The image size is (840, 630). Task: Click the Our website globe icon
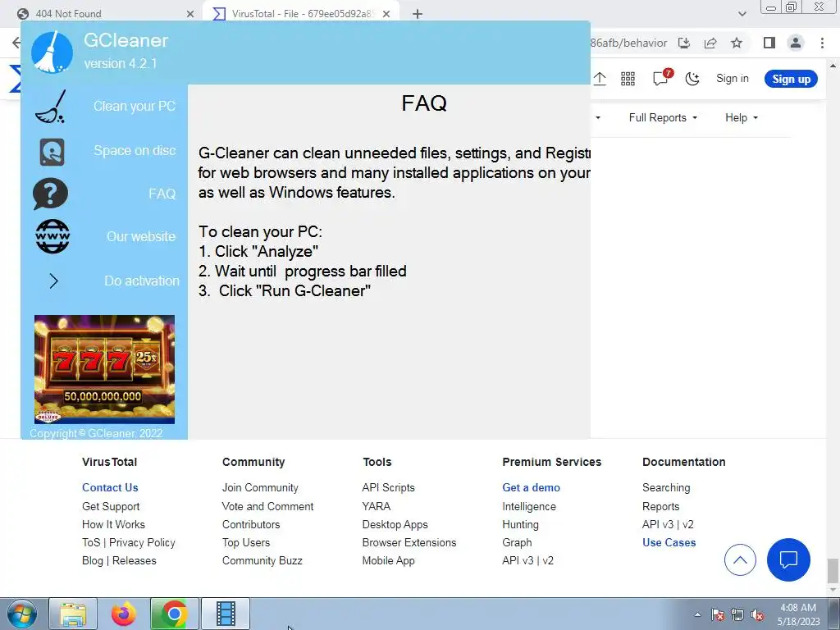coord(52,237)
